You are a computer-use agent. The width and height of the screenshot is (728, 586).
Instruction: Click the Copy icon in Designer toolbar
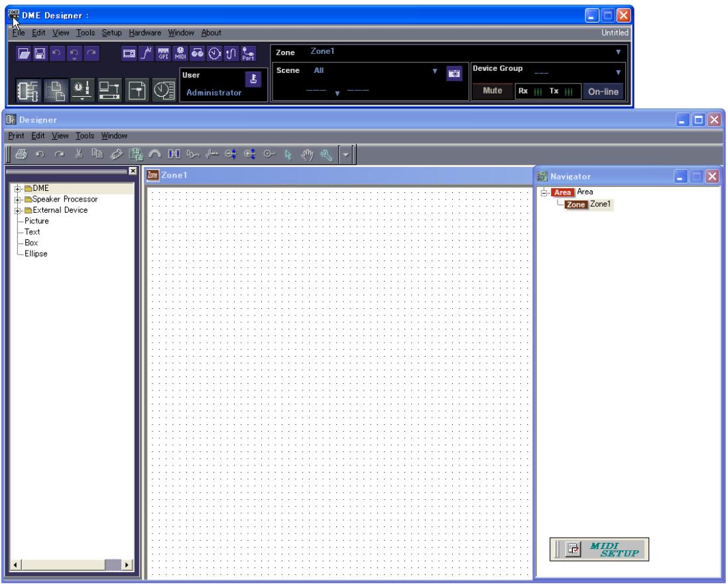click(x=97, y=154)
